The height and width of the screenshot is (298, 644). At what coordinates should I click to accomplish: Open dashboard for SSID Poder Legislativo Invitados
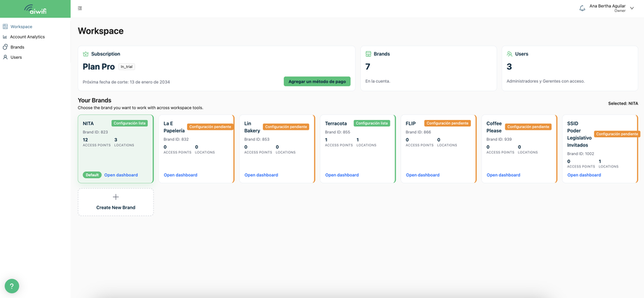point(584,175)
